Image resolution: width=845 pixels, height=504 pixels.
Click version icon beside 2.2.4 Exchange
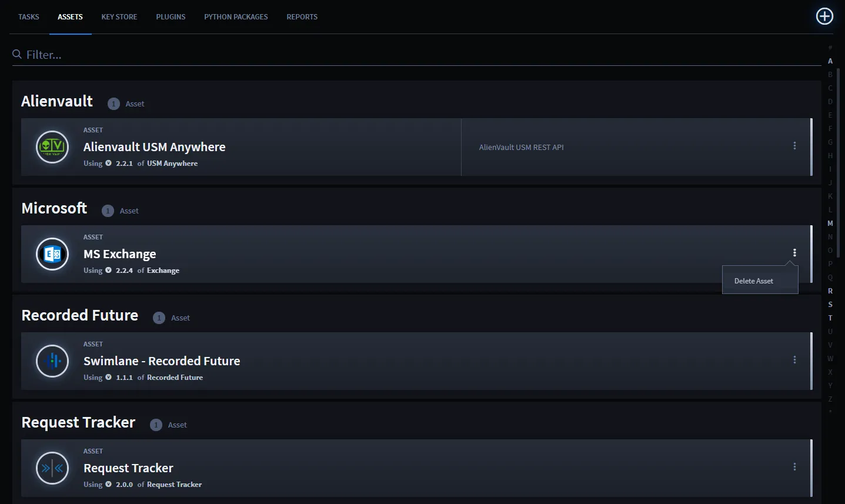point(108,271)
